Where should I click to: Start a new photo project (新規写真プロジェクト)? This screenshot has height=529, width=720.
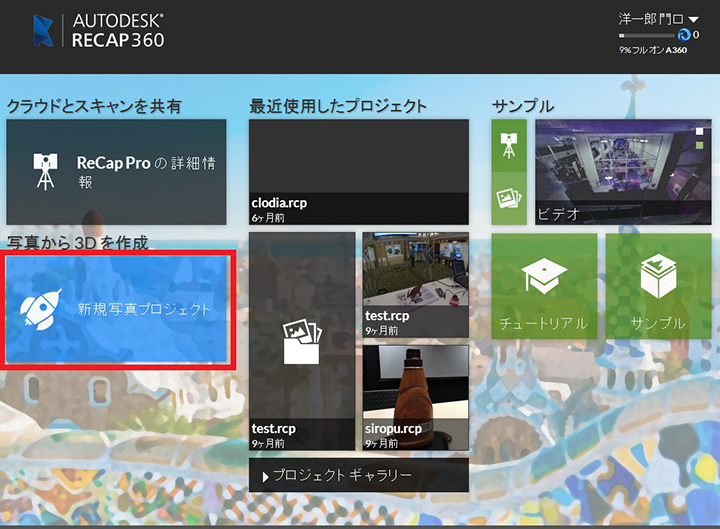(118, 310)
